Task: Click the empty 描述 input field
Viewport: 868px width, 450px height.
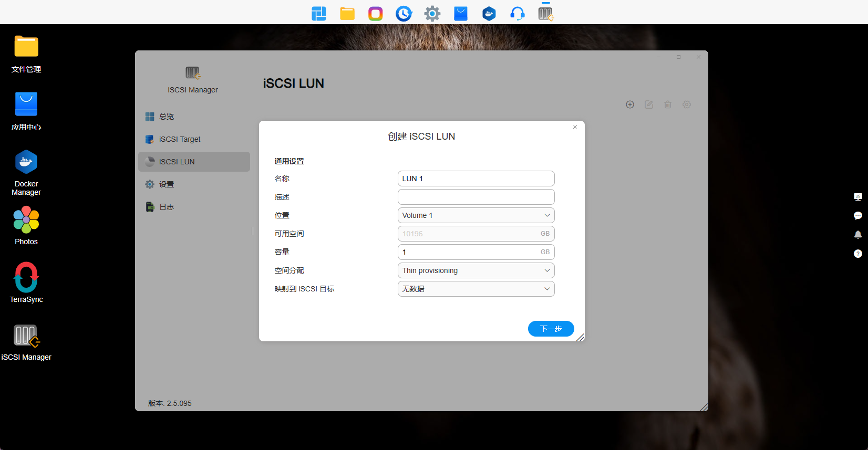Action: point(476,197)
